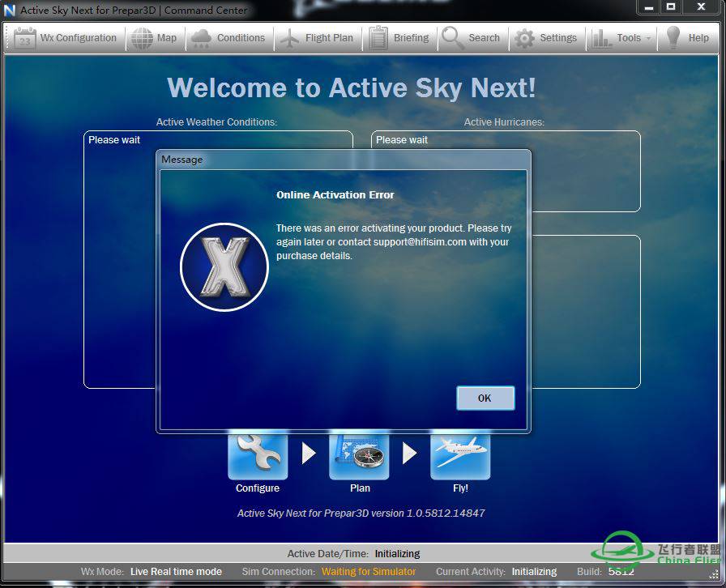The image size is (726, 588).
Task: Open Settings with the gear icon
Action: coord(525,38)
